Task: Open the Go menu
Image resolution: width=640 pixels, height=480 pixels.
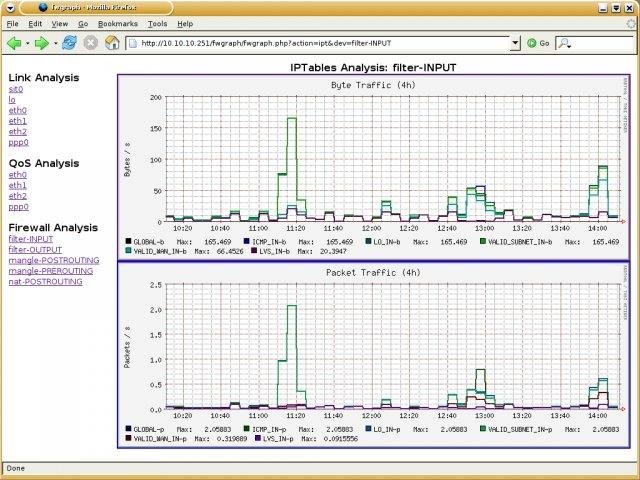Action: [x=83, y=24]
